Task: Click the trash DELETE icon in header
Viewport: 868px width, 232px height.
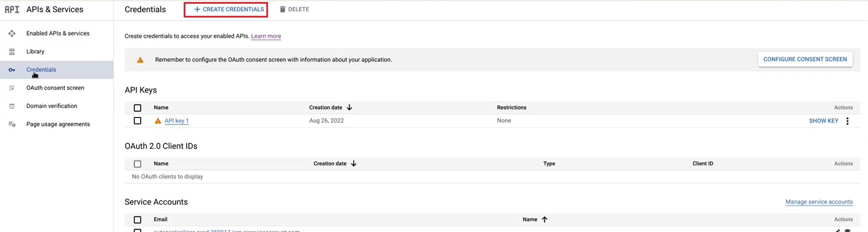Action: tap(283, 9)
